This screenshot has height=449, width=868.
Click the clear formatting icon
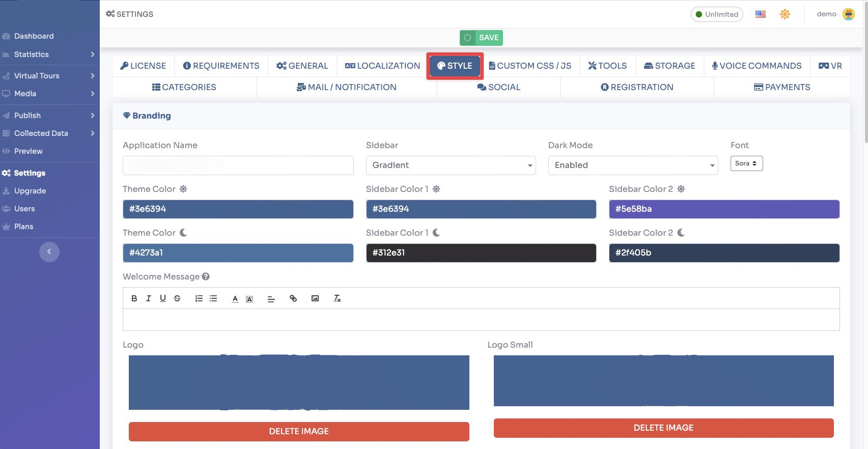click(x=337, y=298)
